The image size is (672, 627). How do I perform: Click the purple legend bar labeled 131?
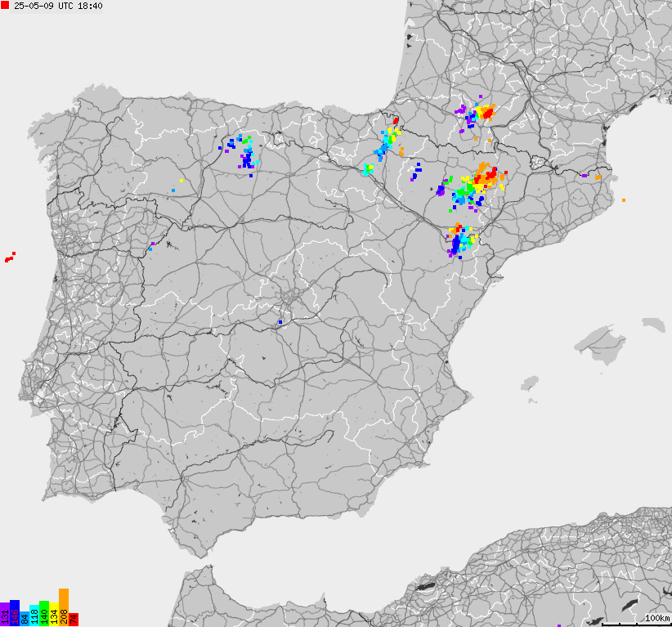(5, 615)
